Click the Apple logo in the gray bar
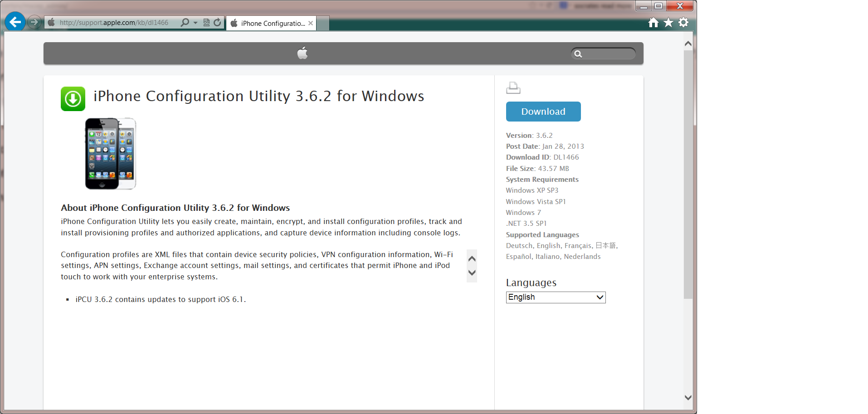The width and height of the screenshot is (868, 414). click(302, 53)
